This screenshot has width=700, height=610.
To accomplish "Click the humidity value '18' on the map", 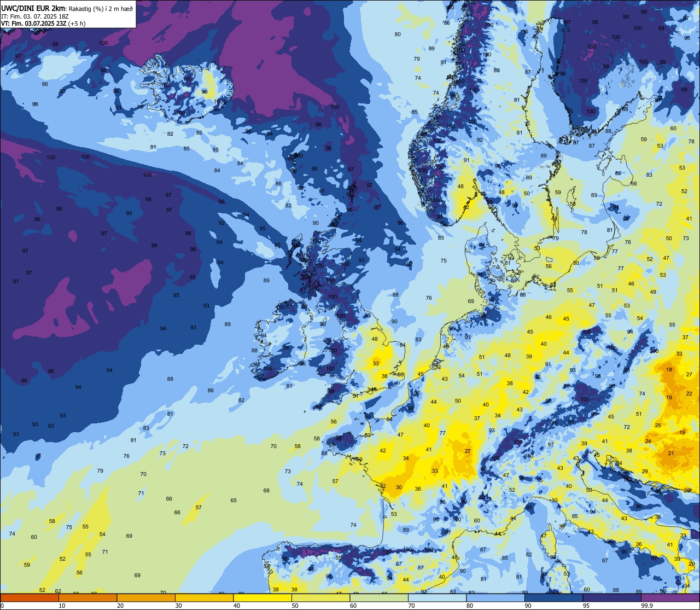I will point(669,370).
